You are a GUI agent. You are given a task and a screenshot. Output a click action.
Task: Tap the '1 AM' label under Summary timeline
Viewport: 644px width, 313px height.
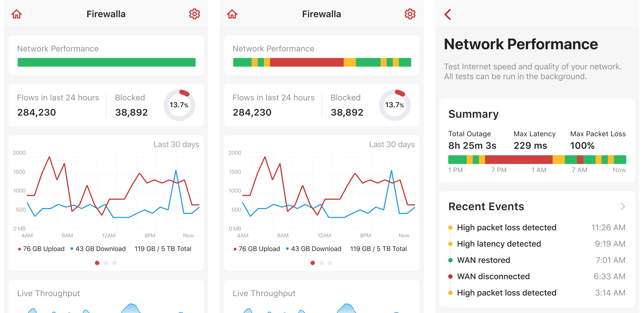tap(539, 170)
